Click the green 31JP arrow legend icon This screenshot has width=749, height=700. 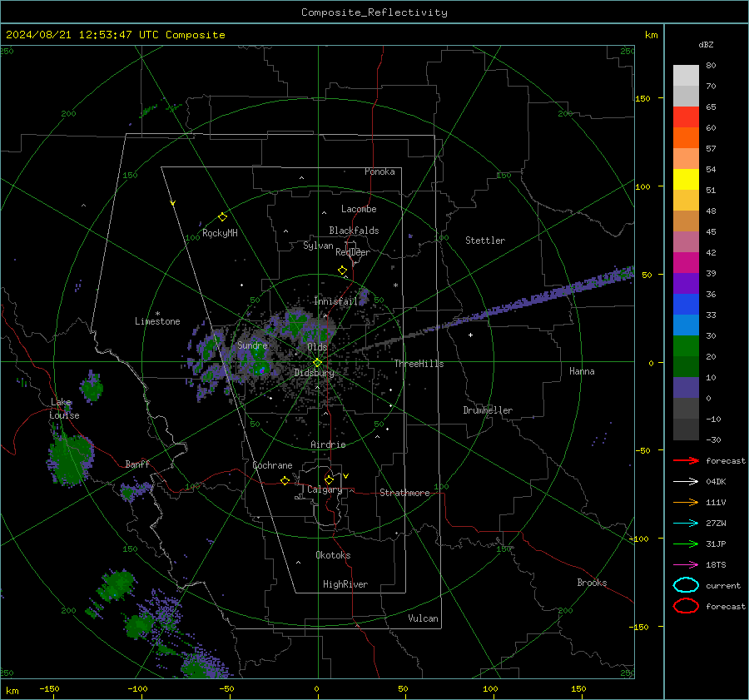pos(686,544)
